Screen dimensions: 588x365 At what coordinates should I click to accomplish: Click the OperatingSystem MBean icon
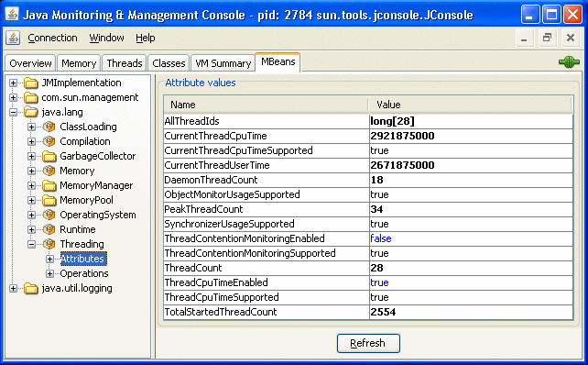(x=49, y=215)
